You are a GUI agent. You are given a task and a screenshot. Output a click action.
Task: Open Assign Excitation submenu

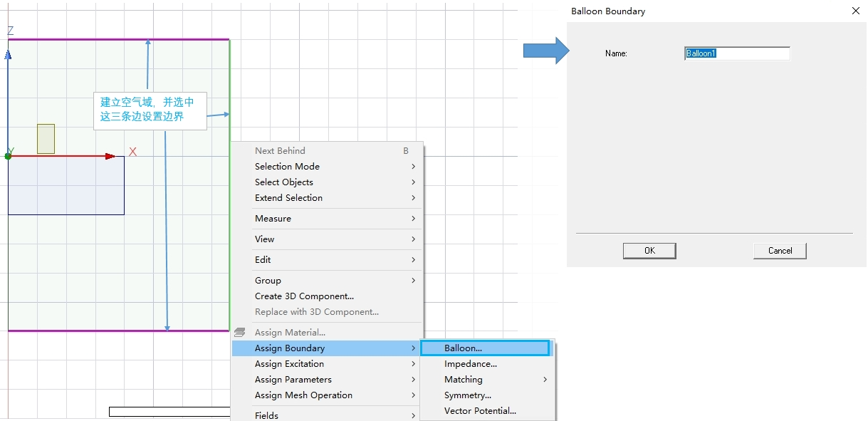(x=326, y=364)
